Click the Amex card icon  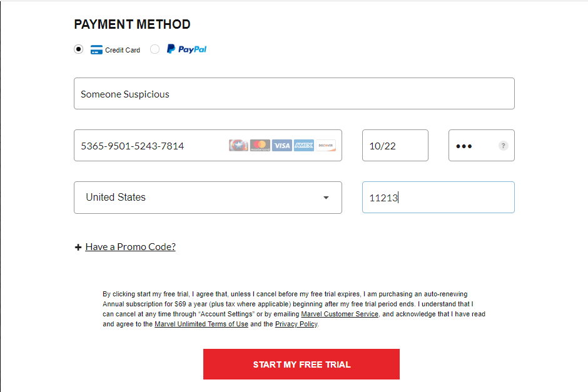304,146
